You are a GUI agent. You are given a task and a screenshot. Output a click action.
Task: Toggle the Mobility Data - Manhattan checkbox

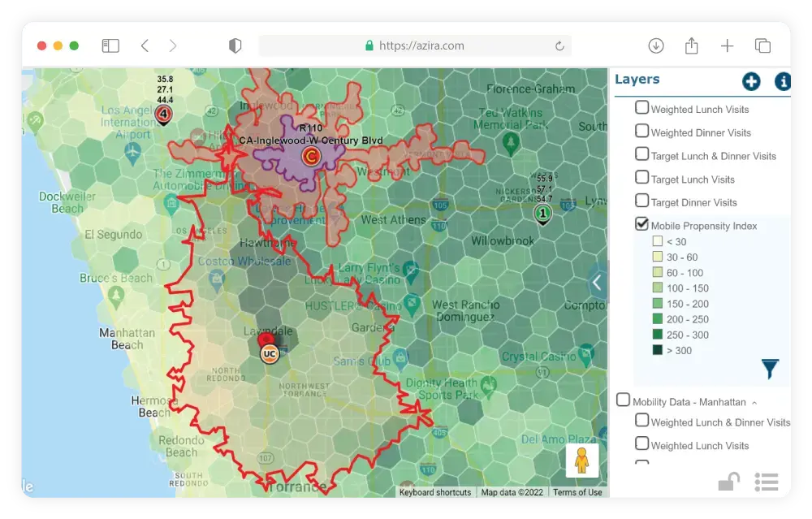623,400
